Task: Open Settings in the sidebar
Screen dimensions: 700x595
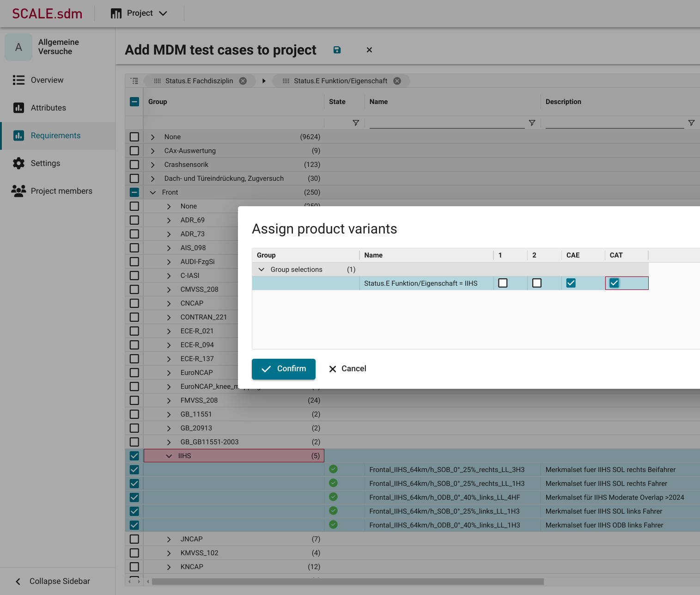Action: point(58,163)
